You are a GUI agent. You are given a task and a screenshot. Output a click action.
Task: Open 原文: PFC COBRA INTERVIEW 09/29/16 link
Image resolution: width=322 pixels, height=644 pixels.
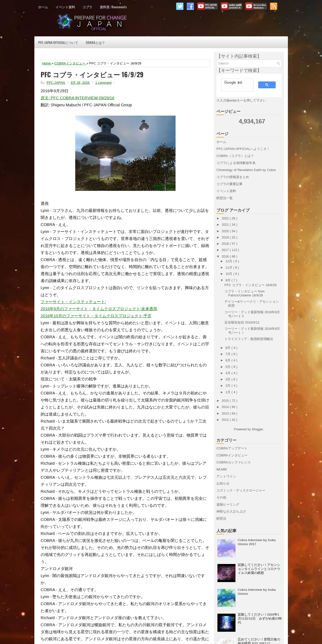coord(77,98)
